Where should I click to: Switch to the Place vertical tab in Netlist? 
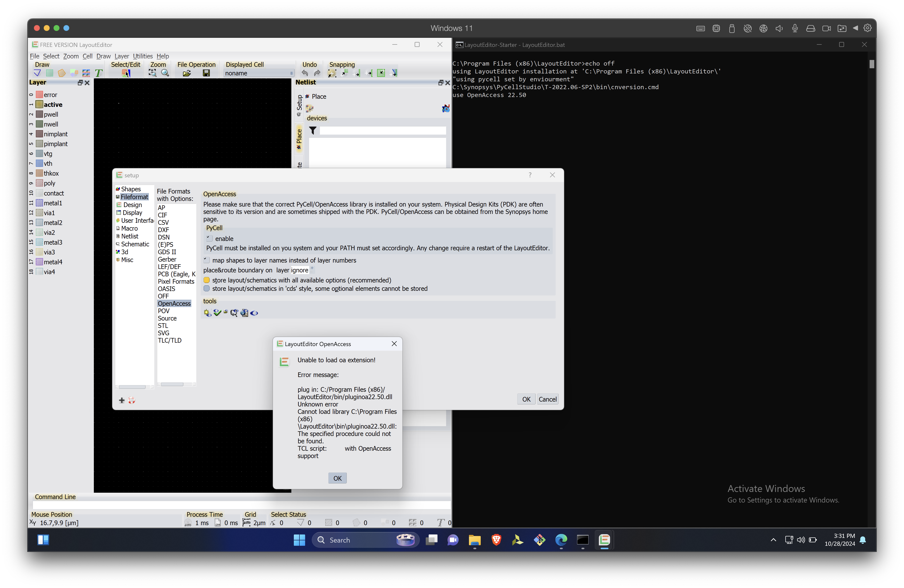tap(299, 139)
